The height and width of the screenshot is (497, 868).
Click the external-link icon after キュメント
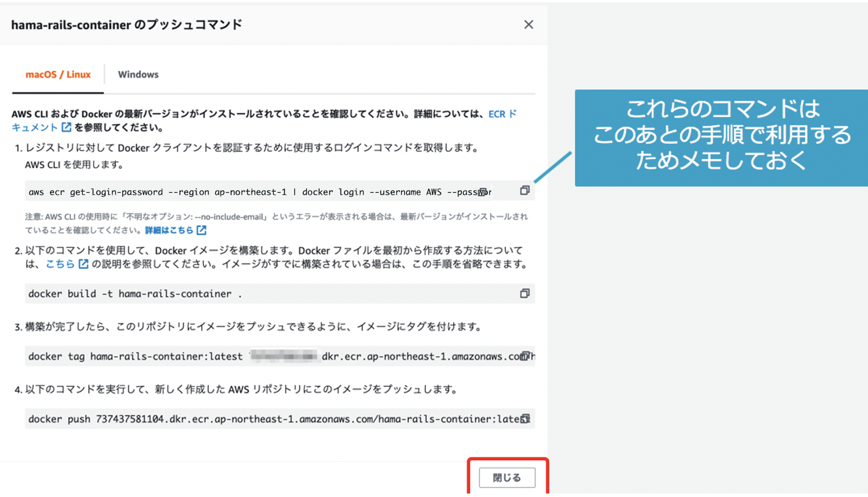coord(66,127)
